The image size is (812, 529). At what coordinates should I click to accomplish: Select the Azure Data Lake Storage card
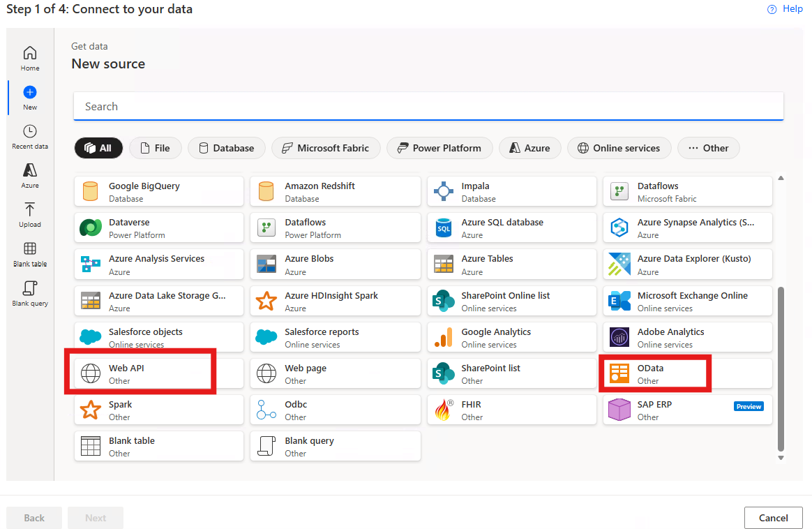[159, 301]
